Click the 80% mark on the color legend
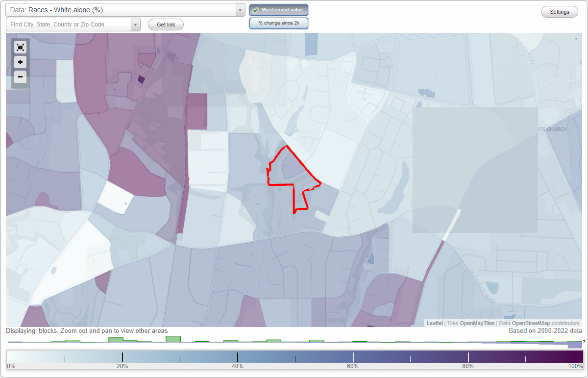The width and height of the screenshot is (588, 378). point(468,357)
